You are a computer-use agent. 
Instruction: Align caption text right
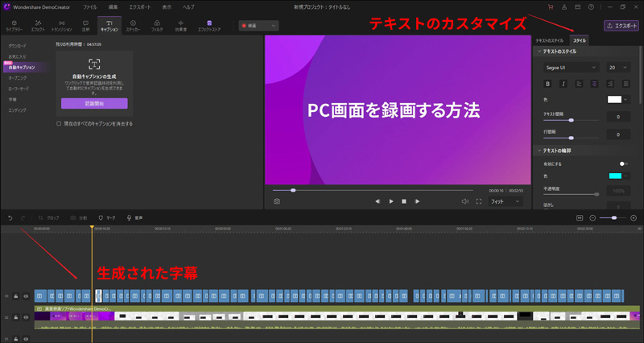click(610, 84)
